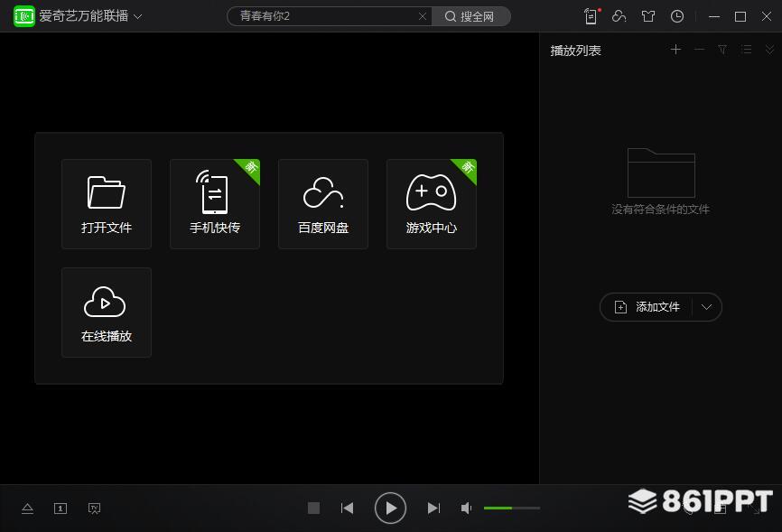Screen dimensions: 782x532
Task: Stop playback with the square button
Action: click(x=313, y=508)
